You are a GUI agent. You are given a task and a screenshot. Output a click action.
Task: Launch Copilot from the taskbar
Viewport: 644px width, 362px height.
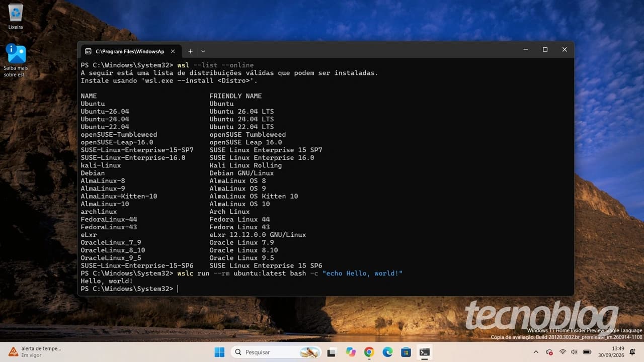pos(351,352)
